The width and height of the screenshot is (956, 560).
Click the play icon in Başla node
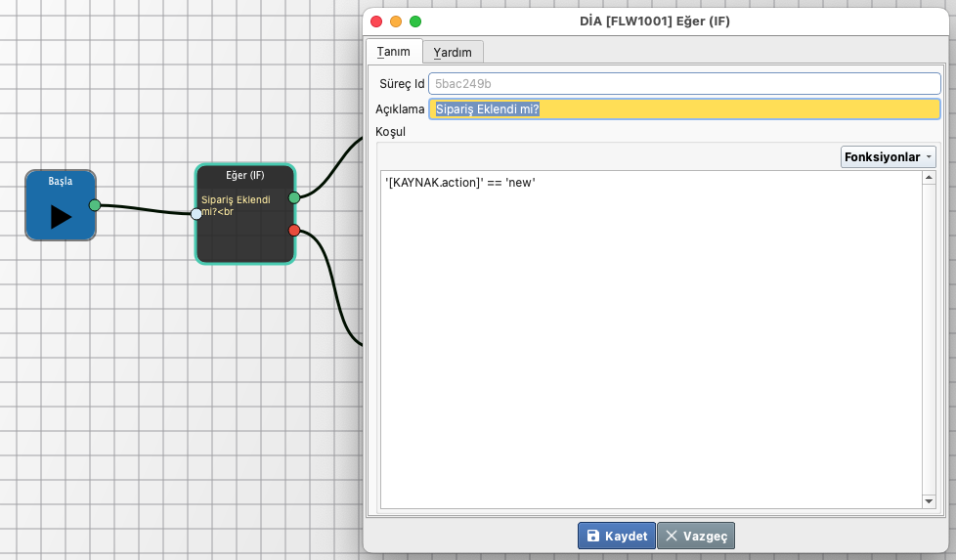point(61,216)
